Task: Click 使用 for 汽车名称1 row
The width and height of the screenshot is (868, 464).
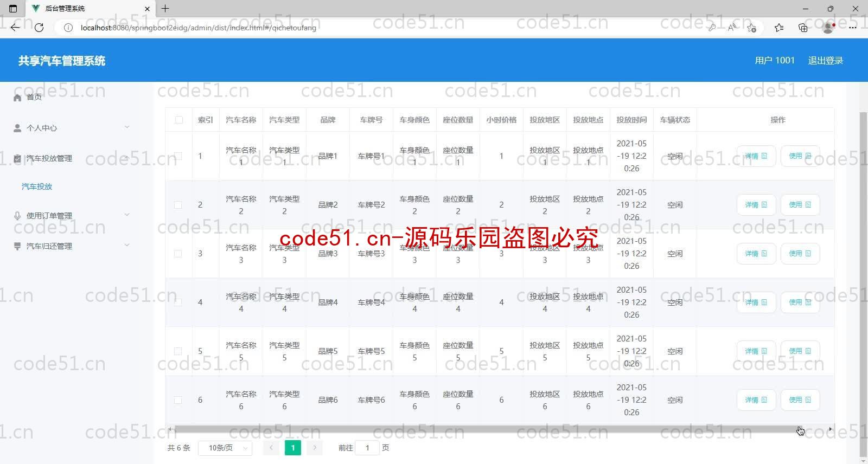Action: (x=800, y=156)
